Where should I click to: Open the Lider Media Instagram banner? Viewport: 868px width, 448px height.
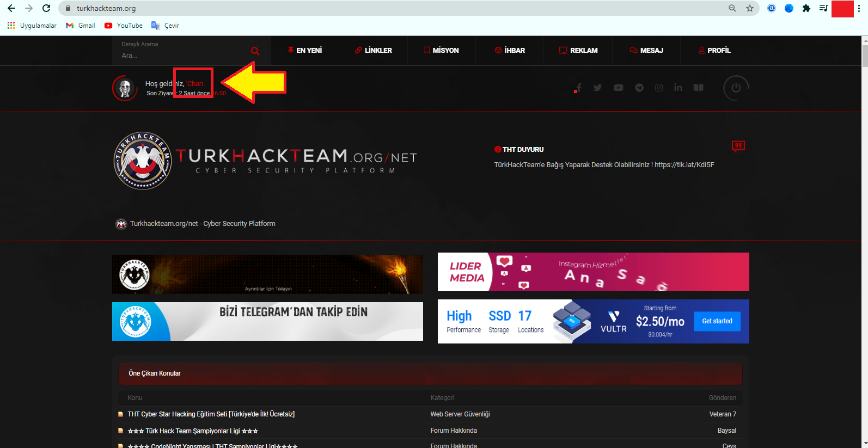pos(594,272)
